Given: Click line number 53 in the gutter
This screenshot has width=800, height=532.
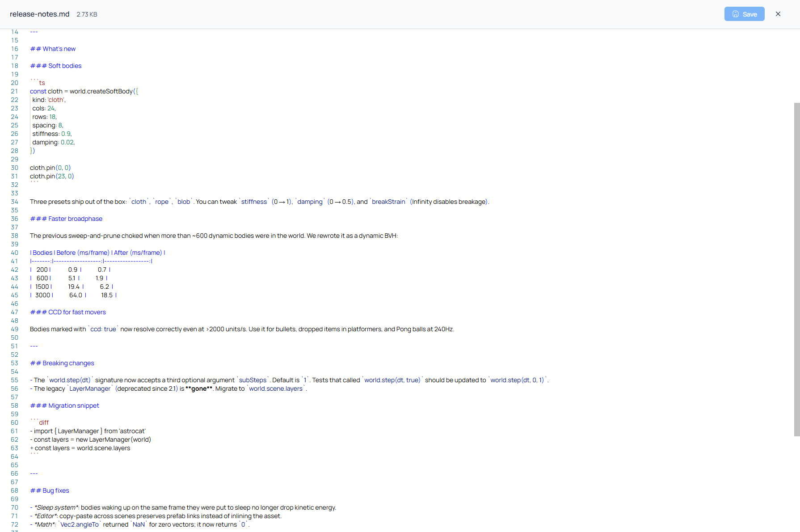Looking at the screenshot, I should (x=15, y=363).
